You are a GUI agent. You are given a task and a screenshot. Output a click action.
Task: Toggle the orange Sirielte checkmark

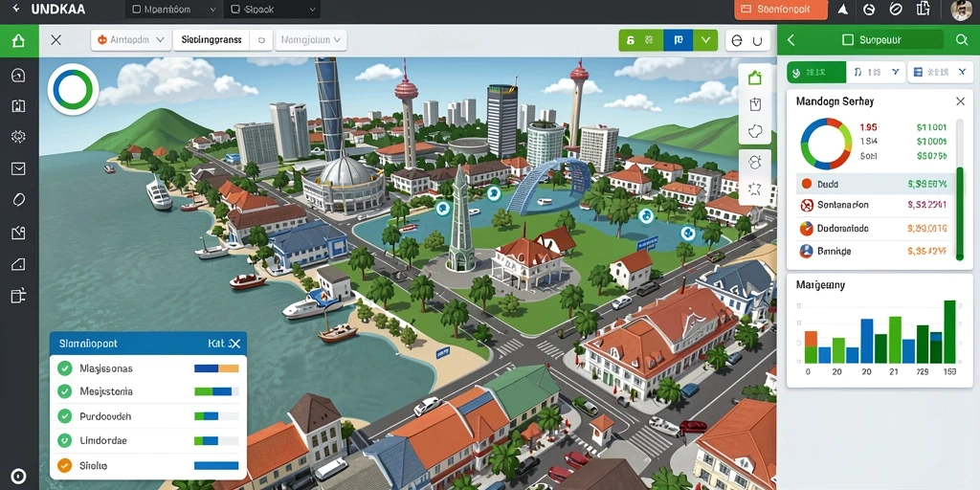tap(64, 465)
